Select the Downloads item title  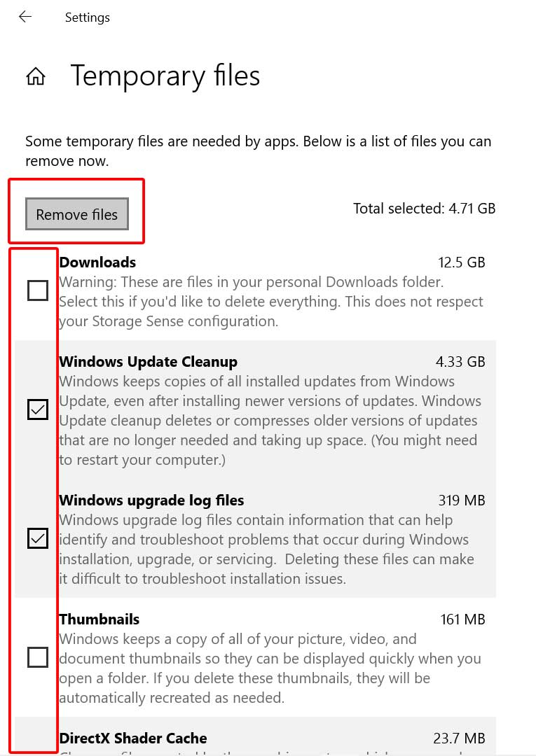pos(97,262)
